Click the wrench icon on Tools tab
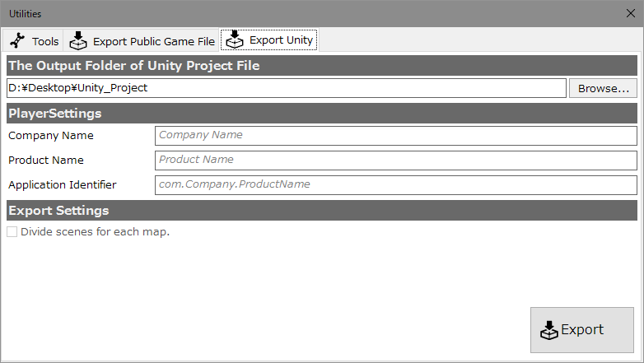This screenshot has width=644, height=363. [17, 40]
